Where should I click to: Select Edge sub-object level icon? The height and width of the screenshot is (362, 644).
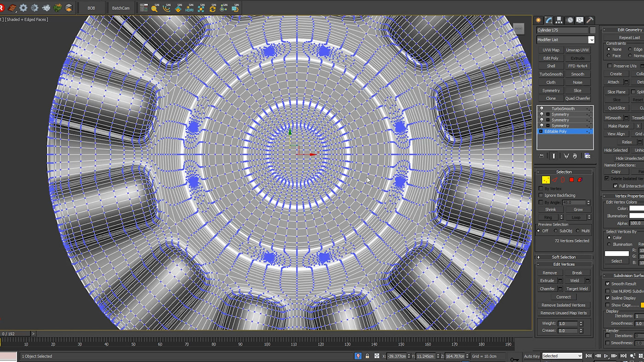[x=555, y=180]
